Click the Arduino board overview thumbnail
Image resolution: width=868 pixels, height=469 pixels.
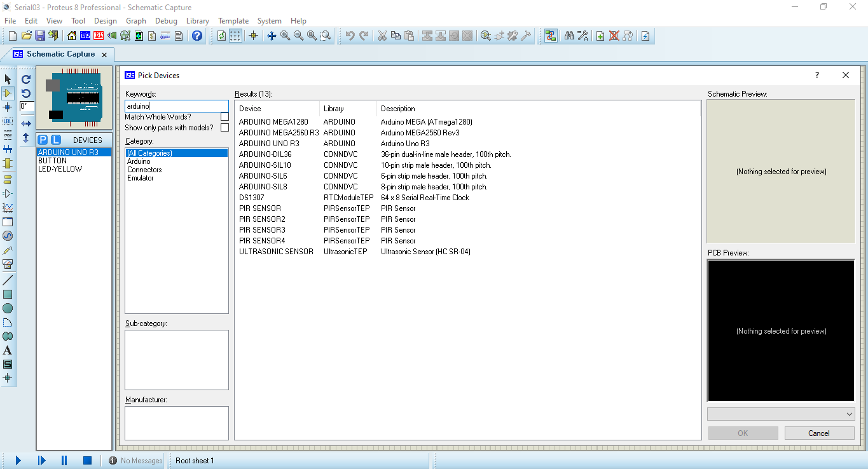(74, 98)
